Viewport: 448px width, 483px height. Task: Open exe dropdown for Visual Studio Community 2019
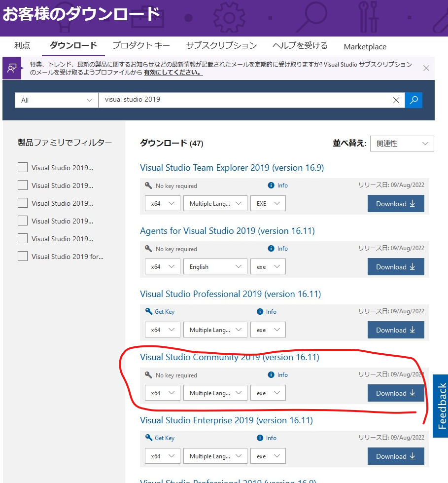point(268,393)
